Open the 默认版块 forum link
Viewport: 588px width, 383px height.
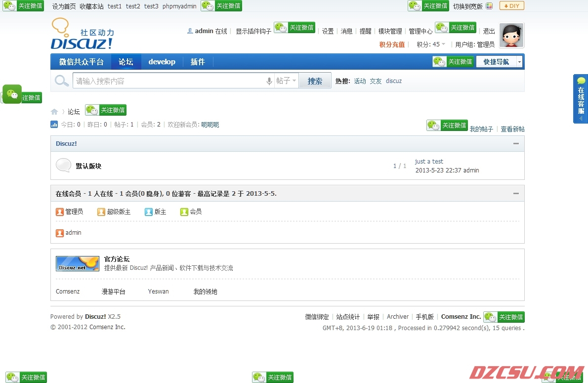tap(88, 166)
